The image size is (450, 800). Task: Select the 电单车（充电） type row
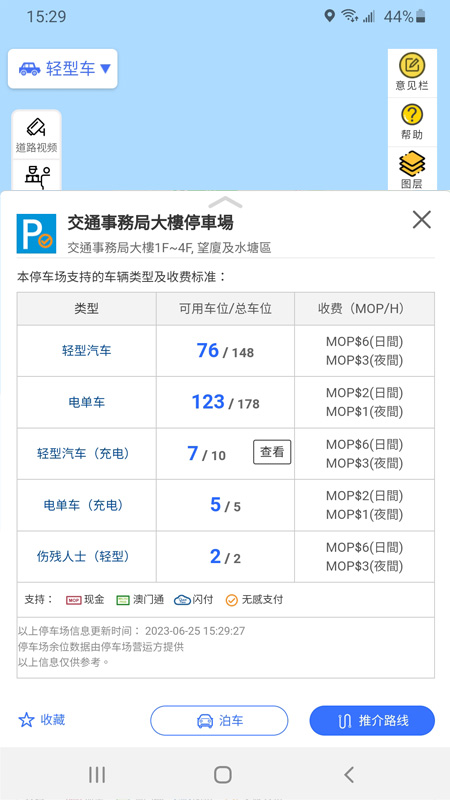[226, 505]
